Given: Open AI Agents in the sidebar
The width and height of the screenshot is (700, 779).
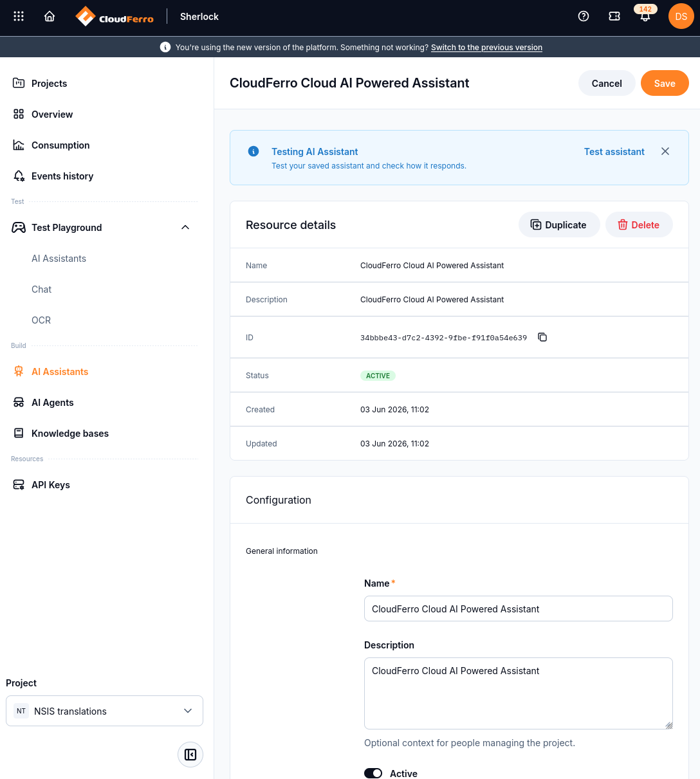Looking at the screenshot, I should [52, 402].
